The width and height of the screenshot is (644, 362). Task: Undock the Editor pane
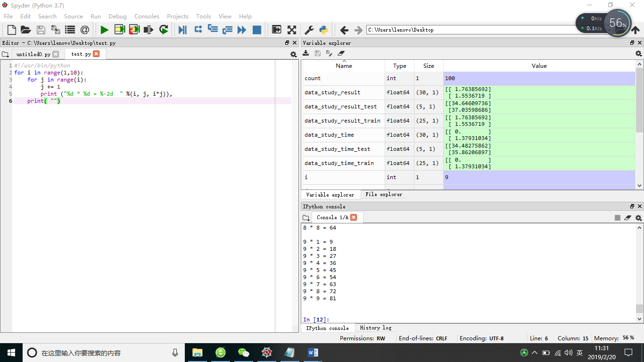(287, 42)
